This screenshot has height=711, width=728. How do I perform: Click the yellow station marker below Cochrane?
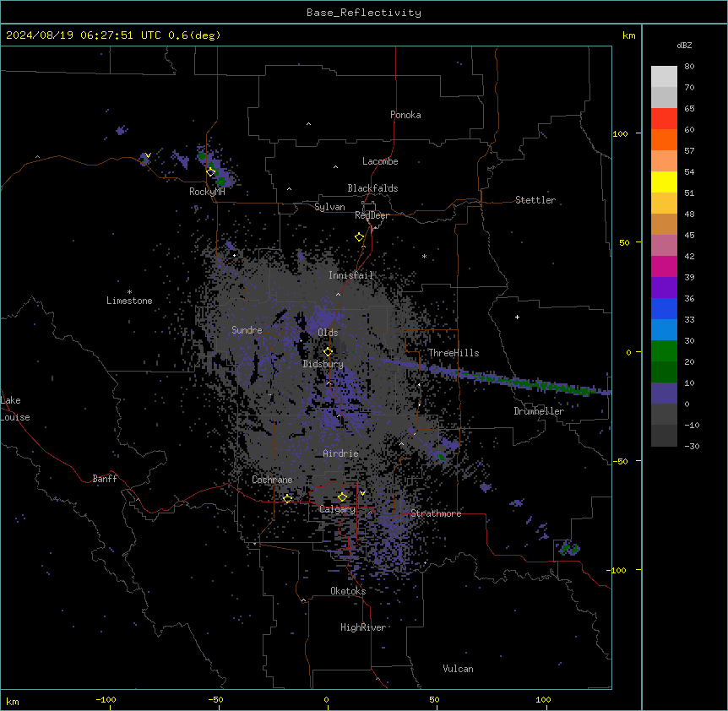pyautogui.click(x=287, y=498)
